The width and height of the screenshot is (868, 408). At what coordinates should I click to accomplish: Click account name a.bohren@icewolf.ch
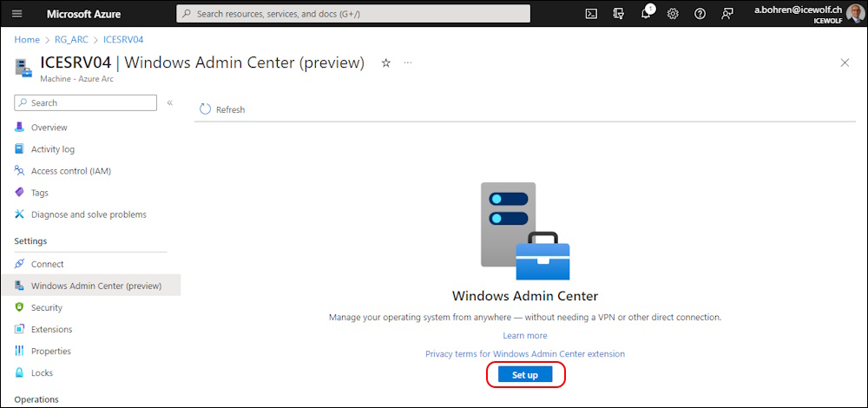[x=799, y=10]
